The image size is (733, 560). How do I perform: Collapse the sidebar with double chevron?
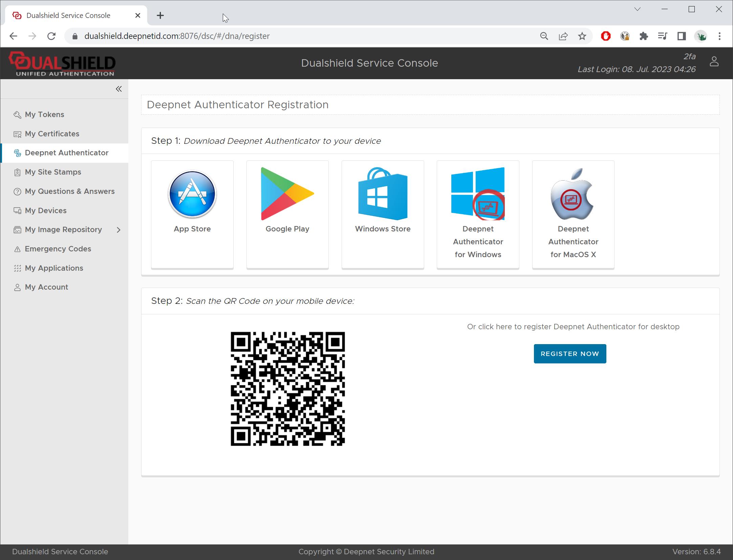(x=118, y=89)
